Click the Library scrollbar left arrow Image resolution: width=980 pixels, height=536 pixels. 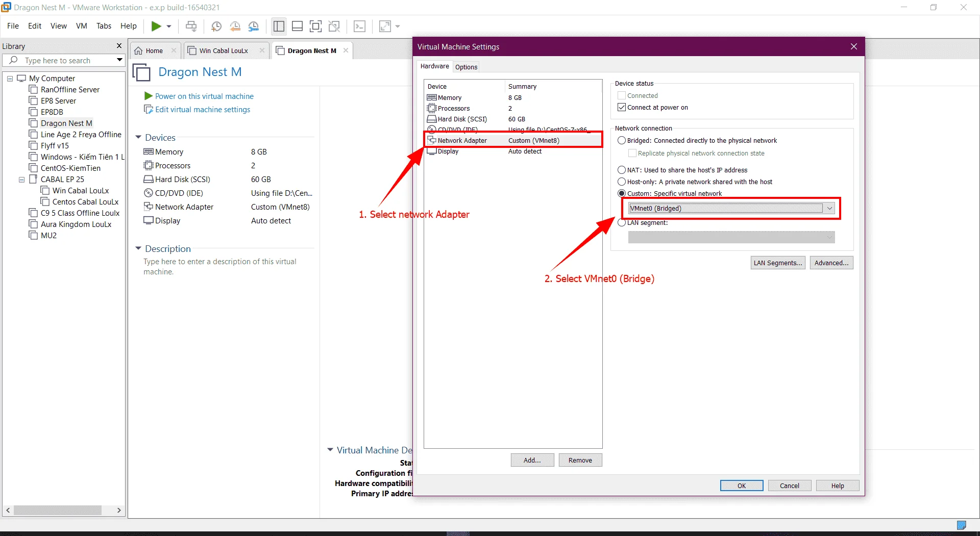pos(8,510)
